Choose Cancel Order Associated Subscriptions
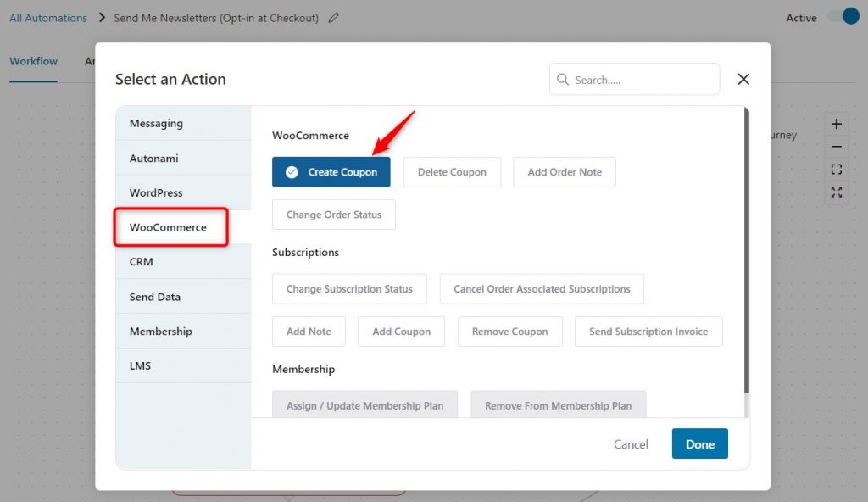Viewport: 868px width, 502px height. (542, 288)
